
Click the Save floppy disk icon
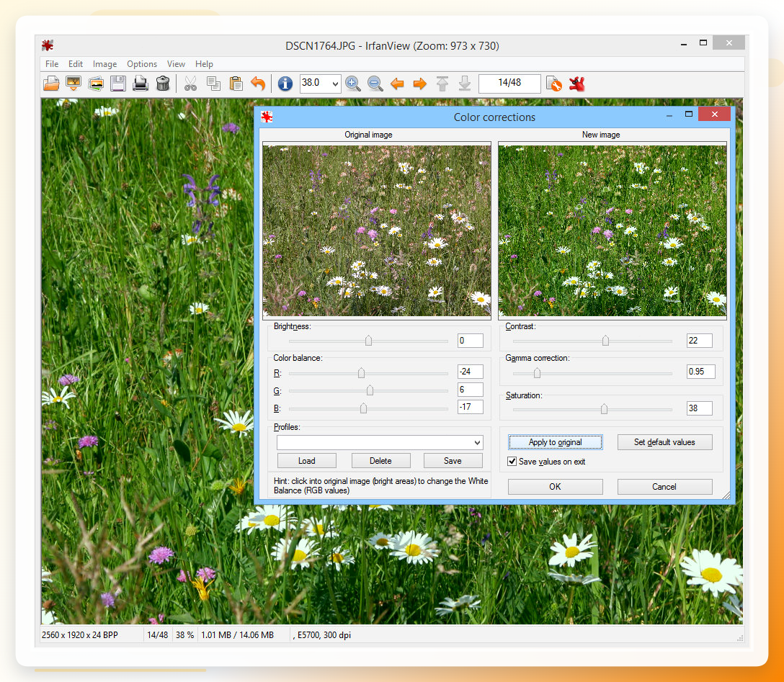pos(118,84)
